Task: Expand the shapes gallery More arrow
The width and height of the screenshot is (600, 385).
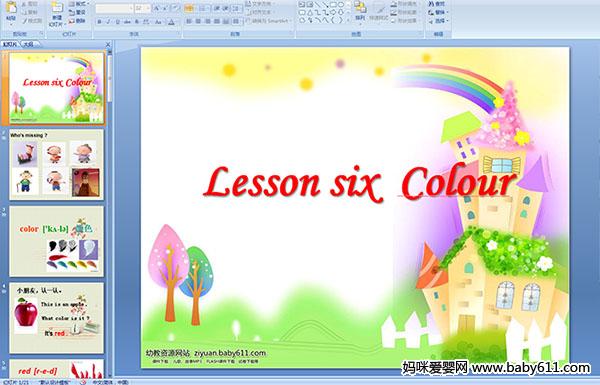Action: pos(348,20)
